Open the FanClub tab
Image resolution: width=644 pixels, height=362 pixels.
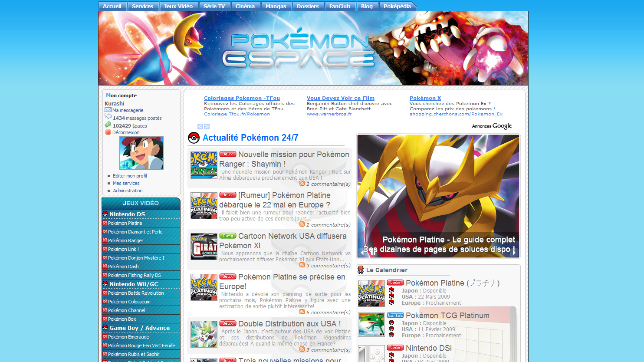pyautogui.click(x=340, y=6)
